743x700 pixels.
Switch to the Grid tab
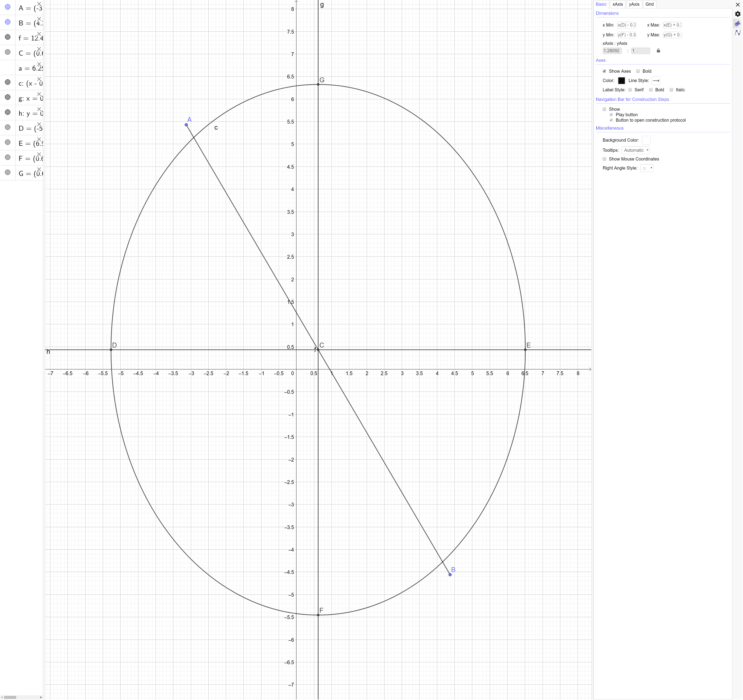pos(649,4)
